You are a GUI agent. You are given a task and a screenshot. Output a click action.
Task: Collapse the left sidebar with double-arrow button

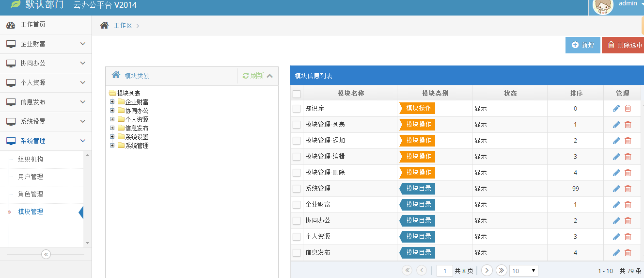[46, 254]
